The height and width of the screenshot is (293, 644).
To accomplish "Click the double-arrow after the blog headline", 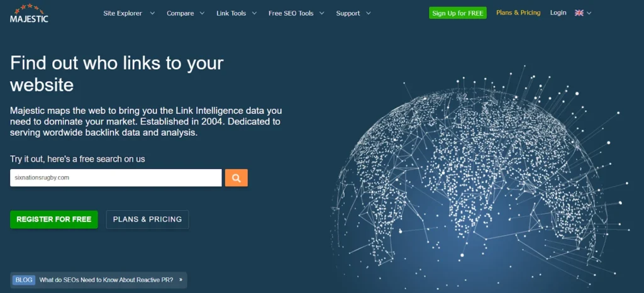I will coord(180,280).
